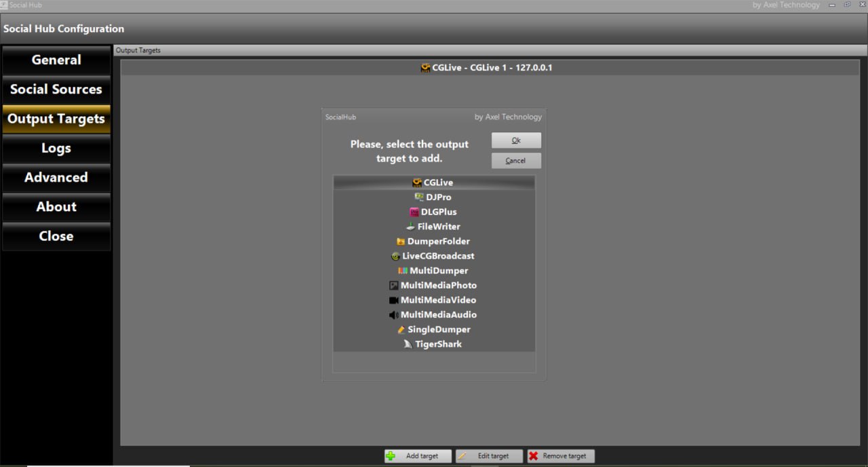Open the Social Sources section

pos(56,89)
